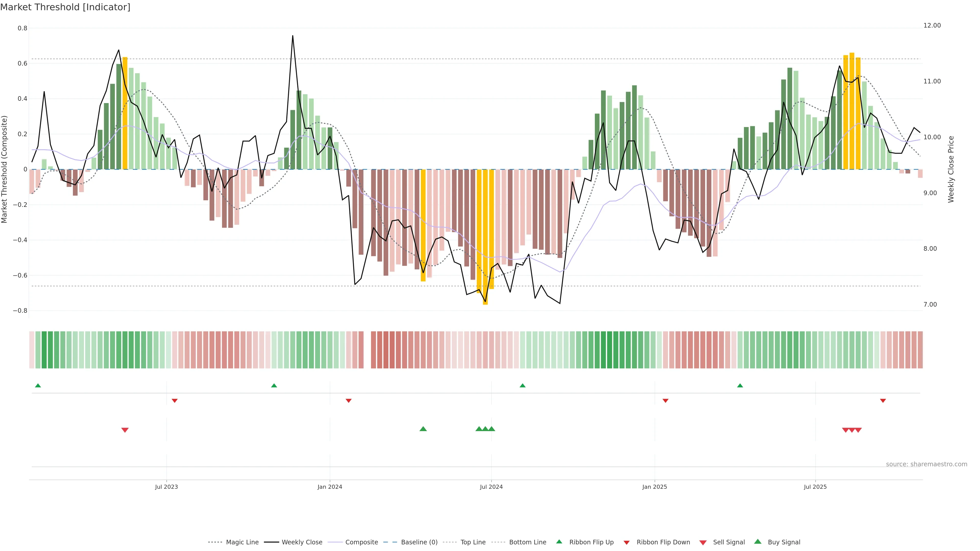980x551 pixels.
Task: Click the Jul 2024 x-axis label
Action: click(x=491, y=487)
